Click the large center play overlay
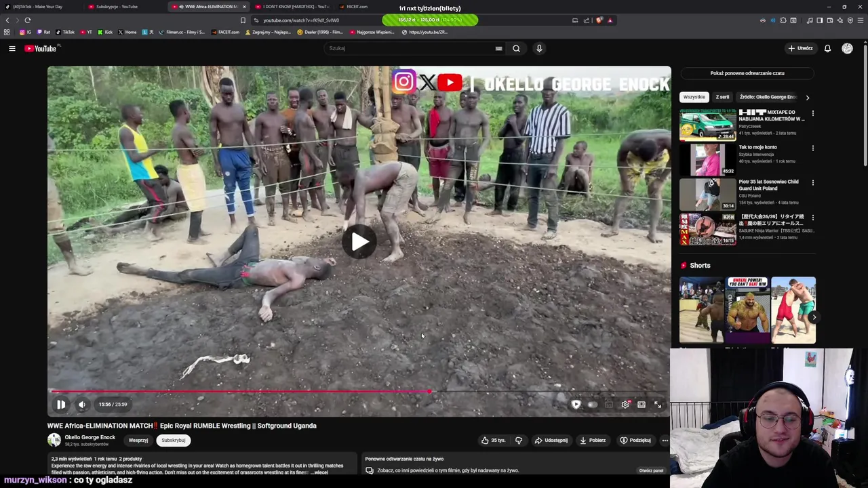The height and width of the screenshot is (488, 868). point(359,241)
